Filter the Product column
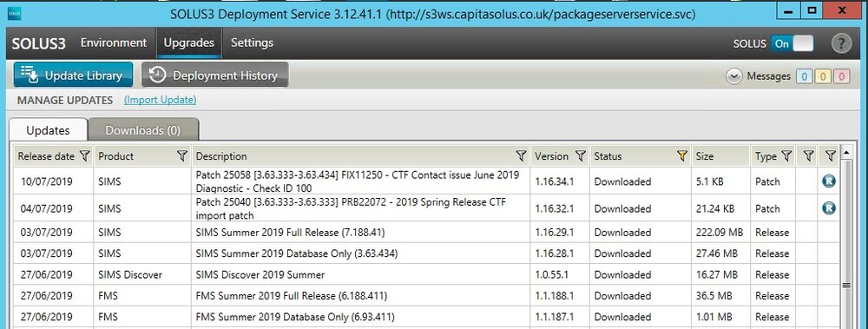Viewport: 868px width, 329px height. [181, 156]
